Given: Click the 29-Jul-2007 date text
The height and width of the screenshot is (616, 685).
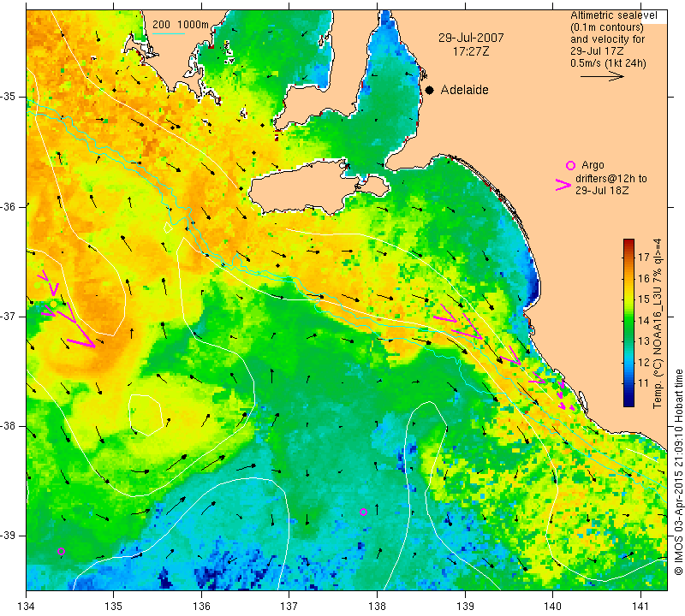Looking at the screenshot, I should (471, 38).
